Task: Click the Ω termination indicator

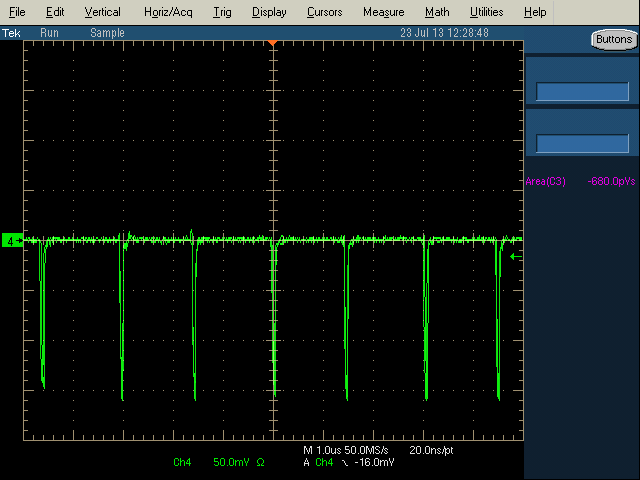Action: pyautogui.click(x=260, y=462)
